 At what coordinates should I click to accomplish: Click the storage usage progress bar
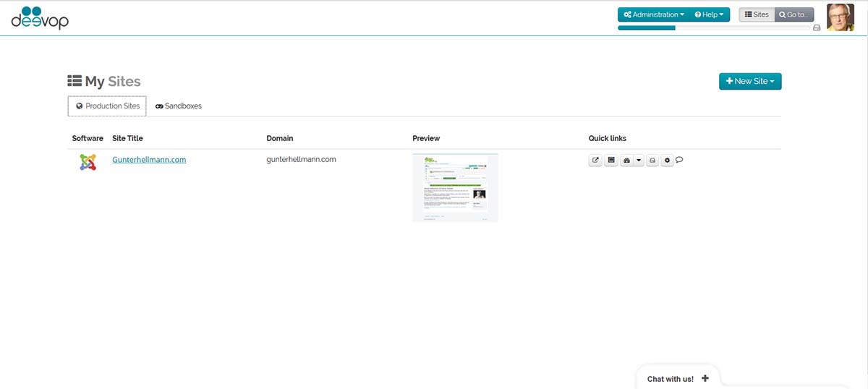click(x=712, y=27)
